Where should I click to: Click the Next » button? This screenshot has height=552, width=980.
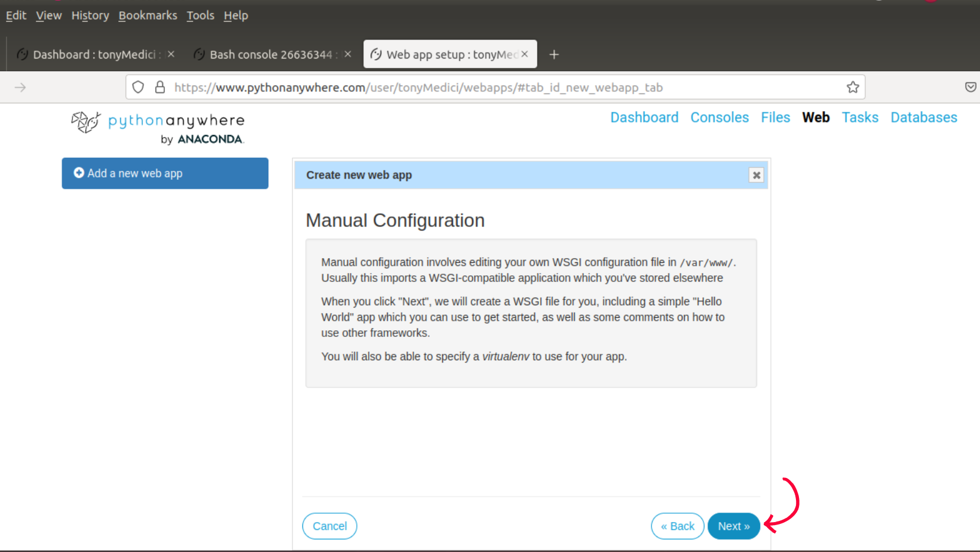pos(733,526)
